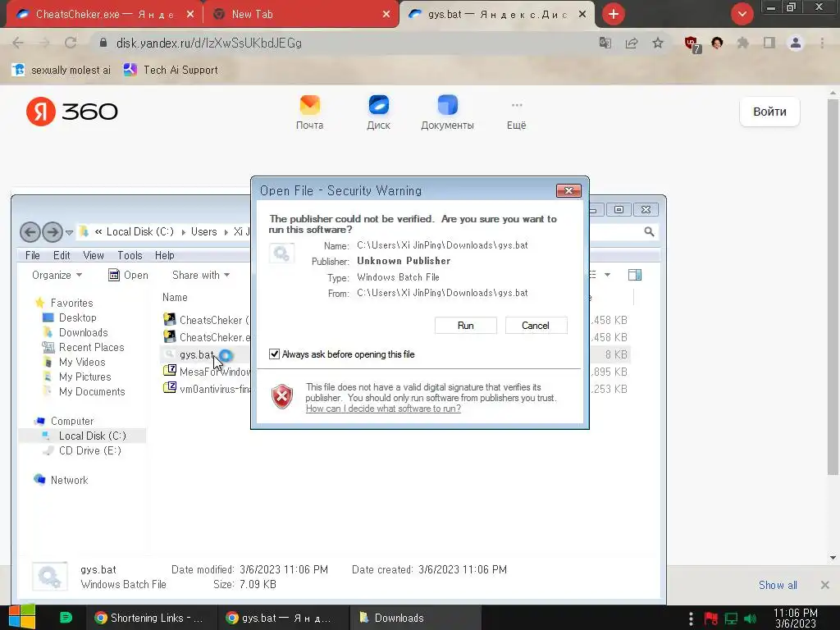Open Tech Ai Support bookmark
The image size is (840, 630).
pos(171,70)
